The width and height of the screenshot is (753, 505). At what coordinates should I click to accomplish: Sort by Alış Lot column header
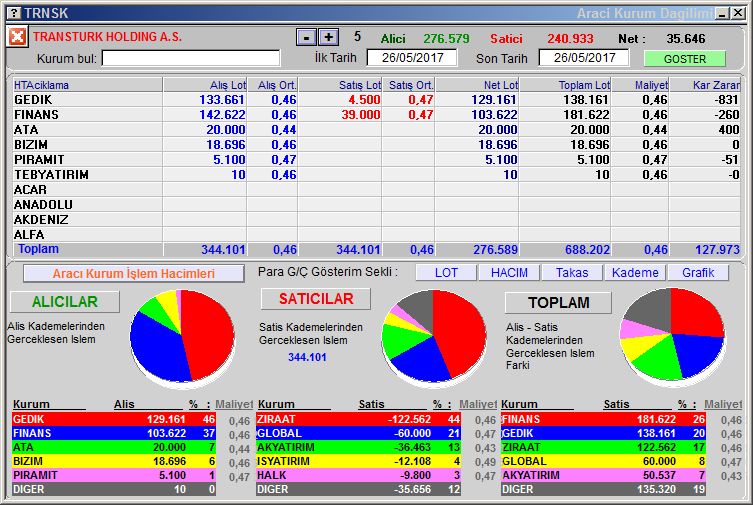pos(205,85)
